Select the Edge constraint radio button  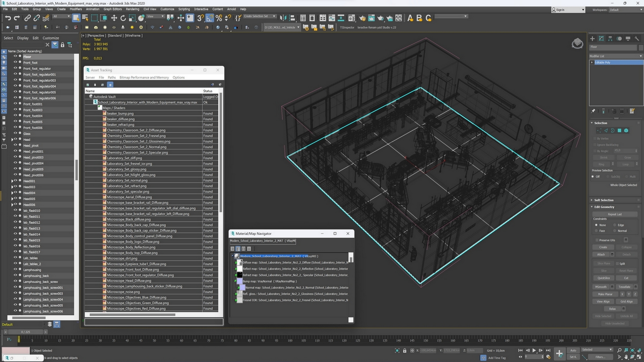(615, 225)
